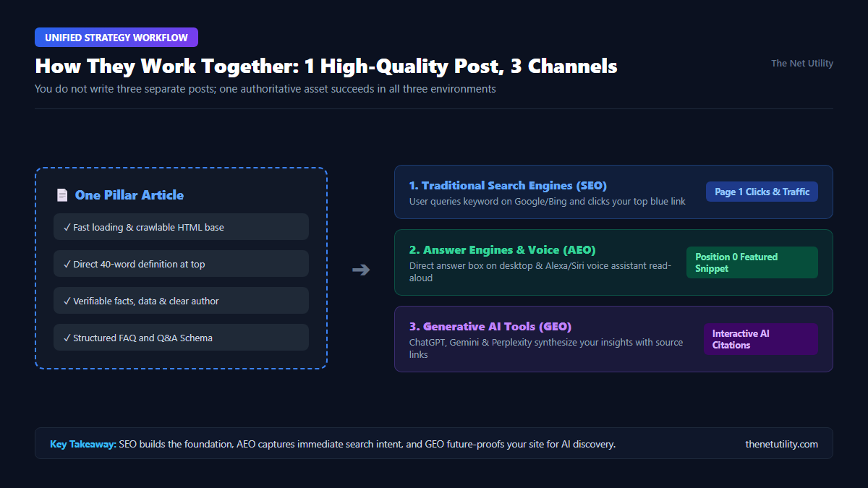Click the takeaway sentence about SEO foundation
The height and width of the screenshot is (488, 868).
coord(367,444)
